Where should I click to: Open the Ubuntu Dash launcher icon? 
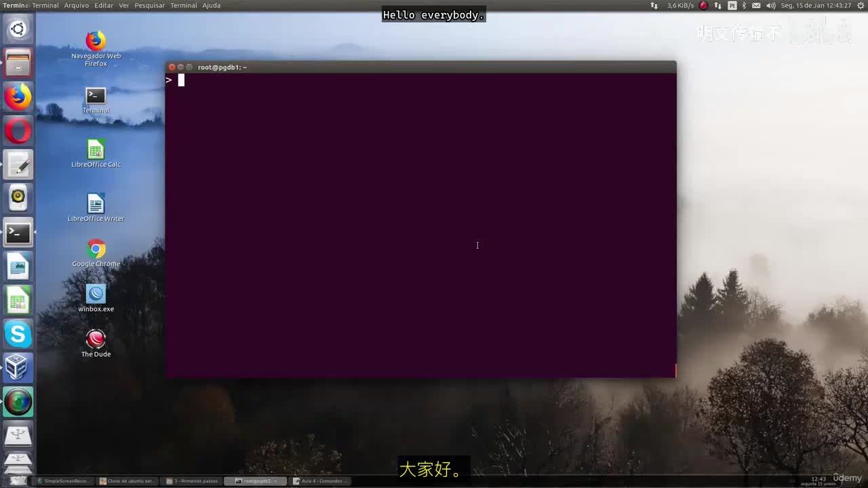pos(18,29)
